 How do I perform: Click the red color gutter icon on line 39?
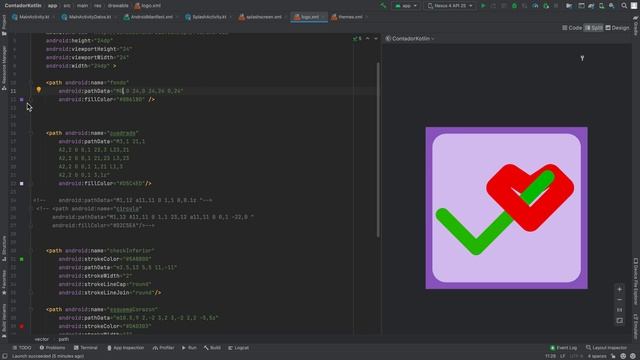pos(22,326)
